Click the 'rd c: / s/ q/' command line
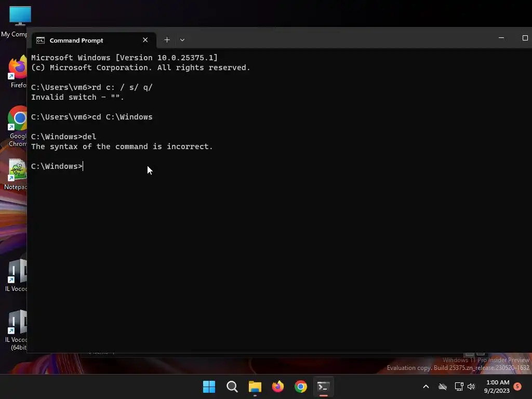532x399 pixels. click(x=91, y=87)
